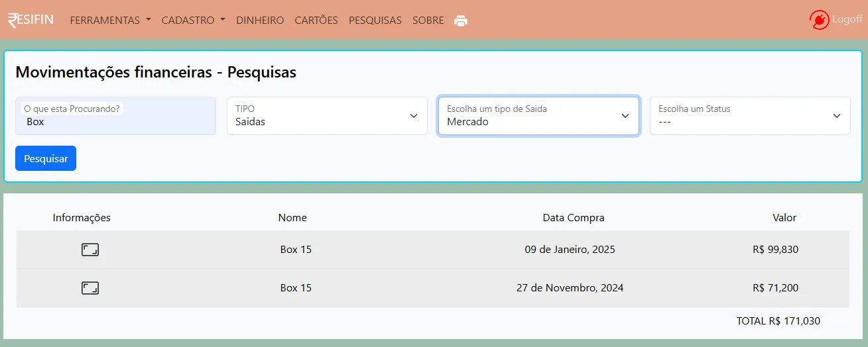The width and height of the screenshot is (868, 347).
Task: Open the tipo de Saida Mercado dropdown
Action: (x=538, y=116)
